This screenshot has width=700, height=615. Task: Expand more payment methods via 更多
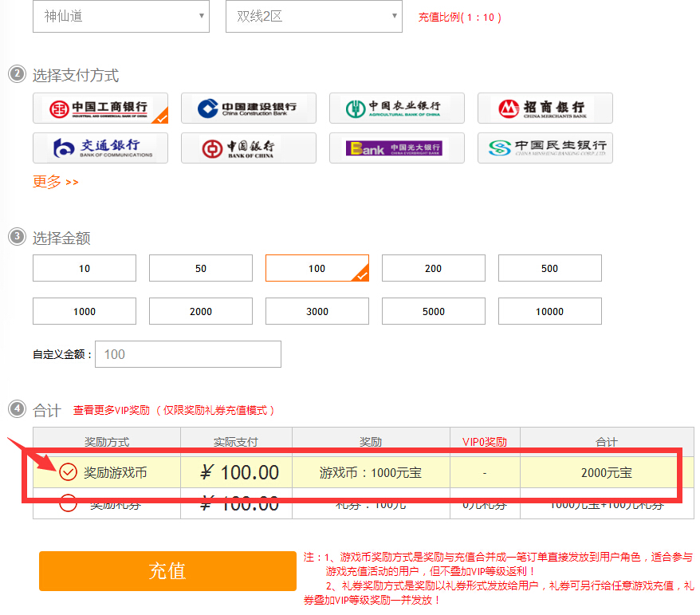[x=55, y=182]
